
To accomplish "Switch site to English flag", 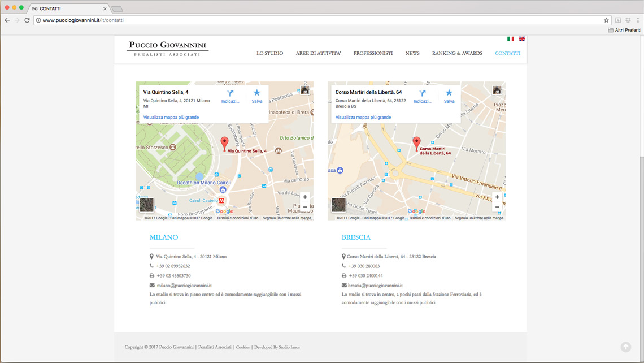I will 522,38.
